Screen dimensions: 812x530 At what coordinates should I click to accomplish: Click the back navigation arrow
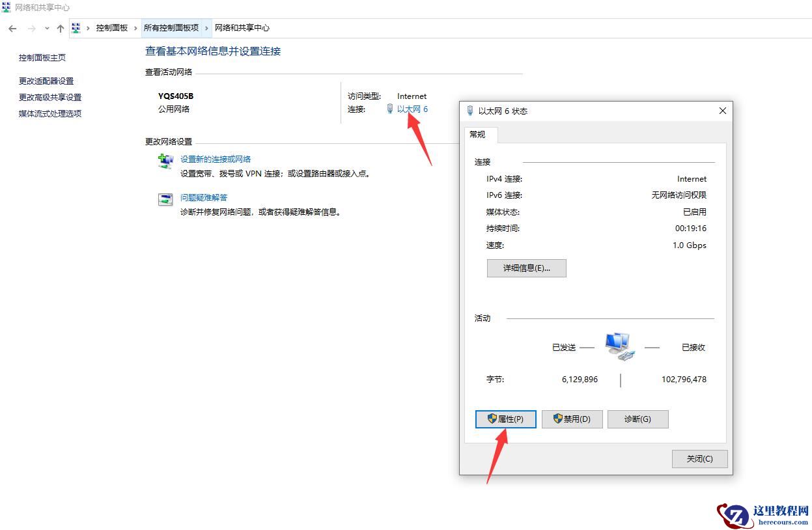[x=12, y=28]
